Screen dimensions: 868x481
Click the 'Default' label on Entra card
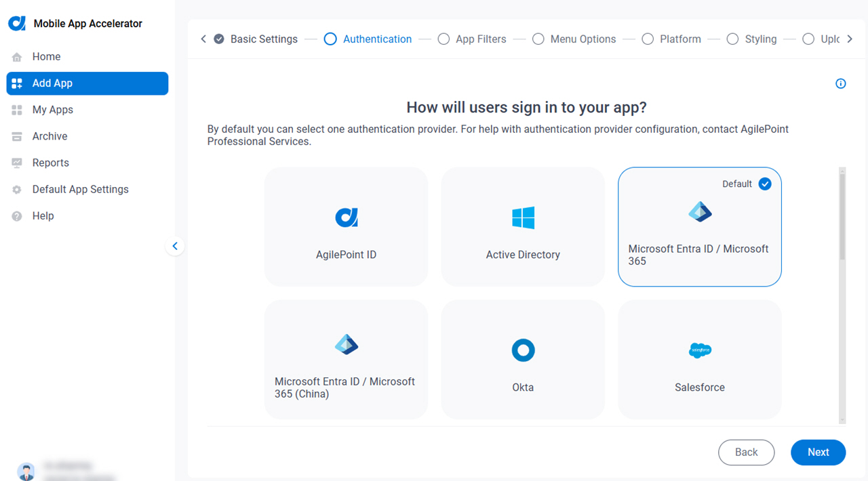click(737, 184)
